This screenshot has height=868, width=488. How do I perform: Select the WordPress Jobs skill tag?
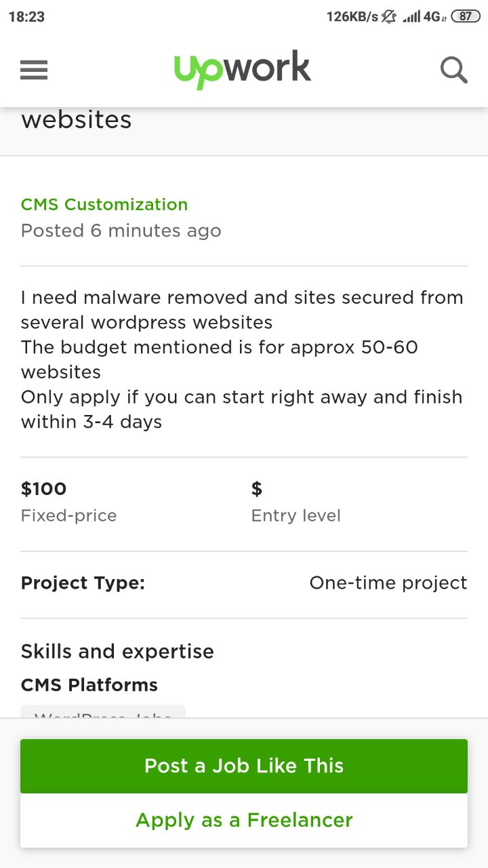[103, 711]
